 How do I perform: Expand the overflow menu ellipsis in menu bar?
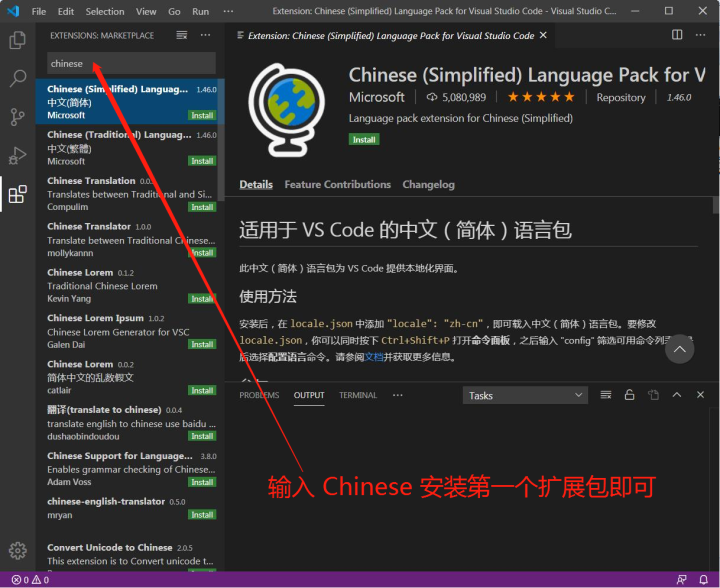point(228,11)
